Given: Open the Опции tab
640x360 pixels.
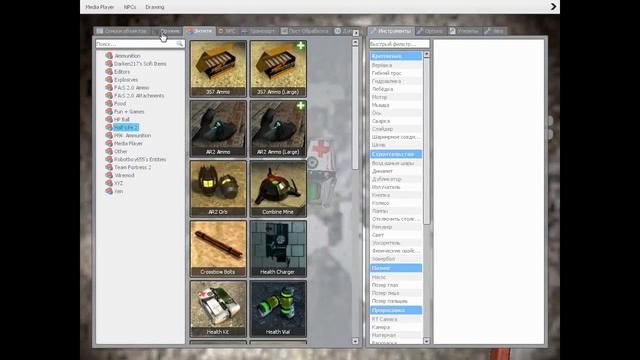Looking at the screenshot, I should click(430, 31).
